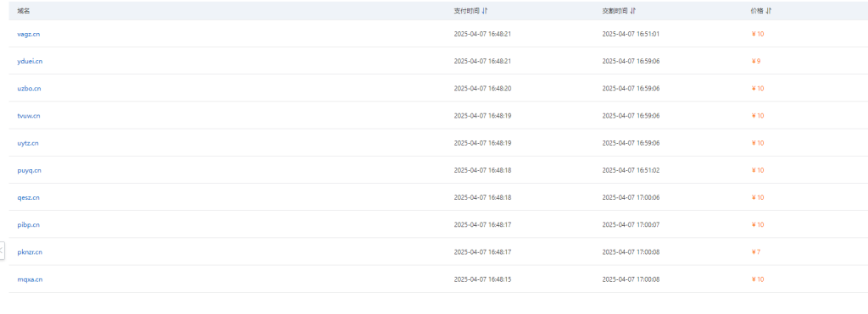Viewport: 868px width, 314px height.
Task: Open the uzbo.cn domain link
Action: coord(29,89)
